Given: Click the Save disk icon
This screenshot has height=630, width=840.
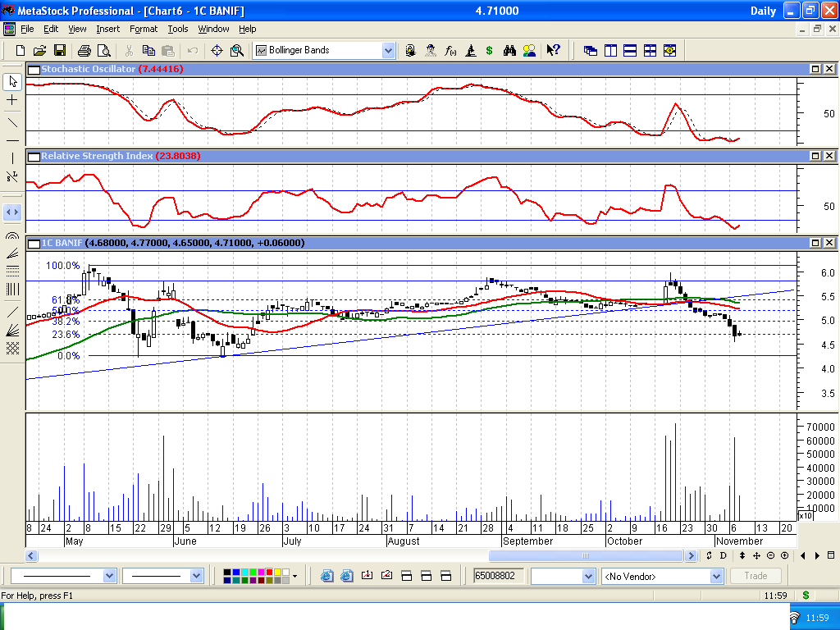Looking at the screenshot, I should [x=60, y=51].
